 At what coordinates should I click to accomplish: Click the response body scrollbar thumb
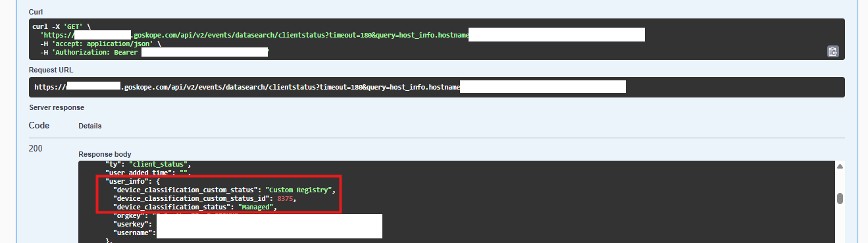[x=840, y=199]
